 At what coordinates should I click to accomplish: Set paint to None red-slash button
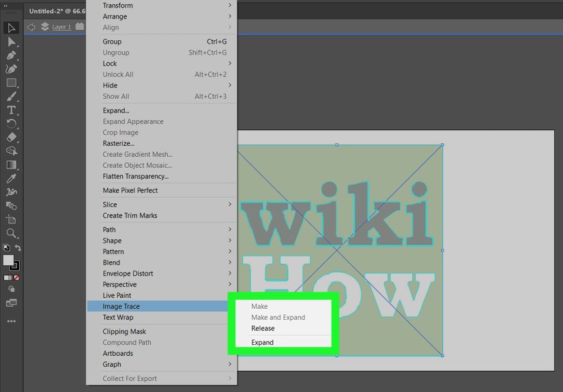[16, 277]
